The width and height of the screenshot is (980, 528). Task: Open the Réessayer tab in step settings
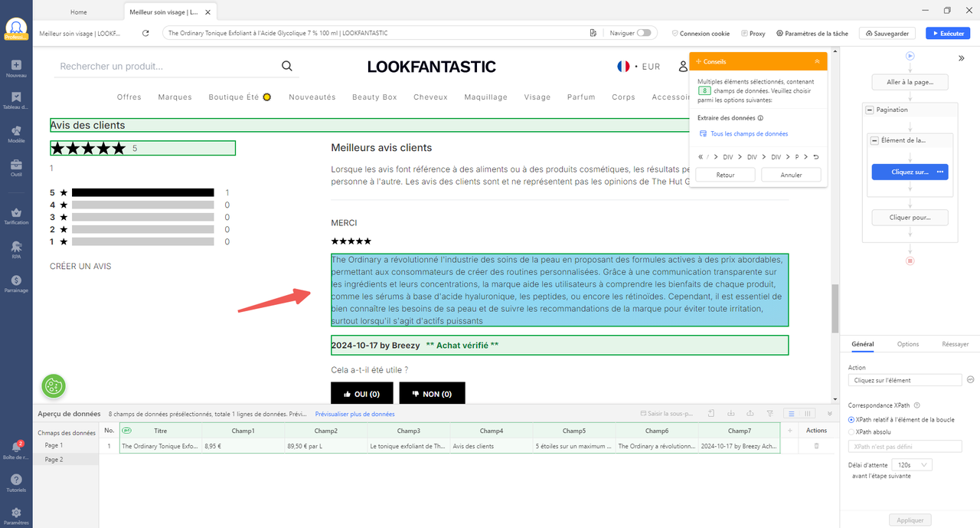(955, 344)
